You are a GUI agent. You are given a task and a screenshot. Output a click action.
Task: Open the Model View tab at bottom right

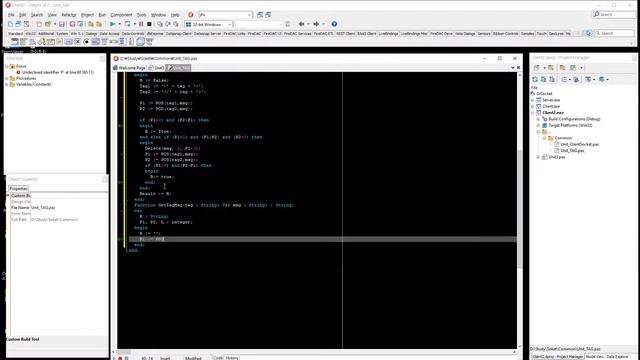[x=595, y=357]
